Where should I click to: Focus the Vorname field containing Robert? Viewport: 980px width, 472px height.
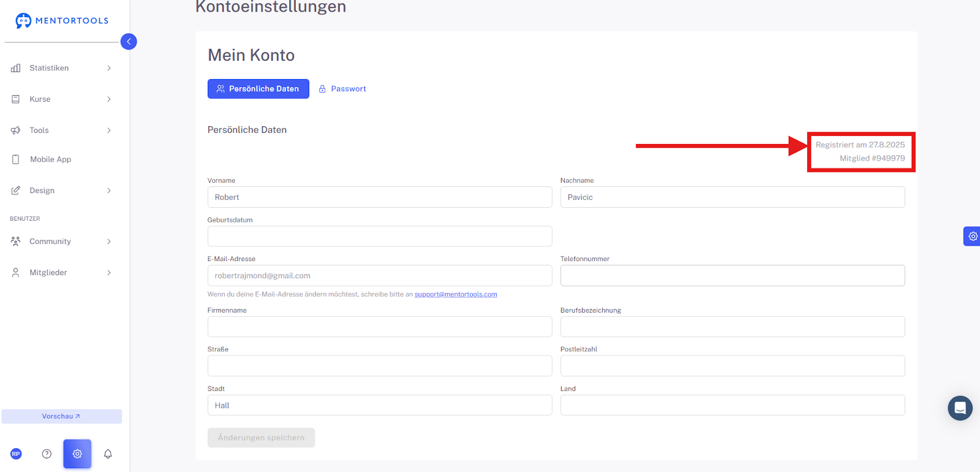pyautogui.click(x=380, y=197)
